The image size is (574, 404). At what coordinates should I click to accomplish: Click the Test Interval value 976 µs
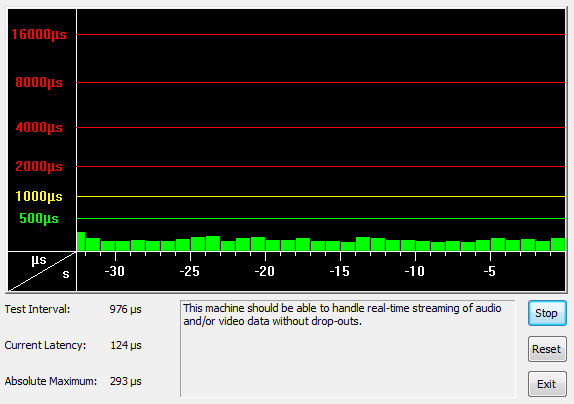click(126, 309)
